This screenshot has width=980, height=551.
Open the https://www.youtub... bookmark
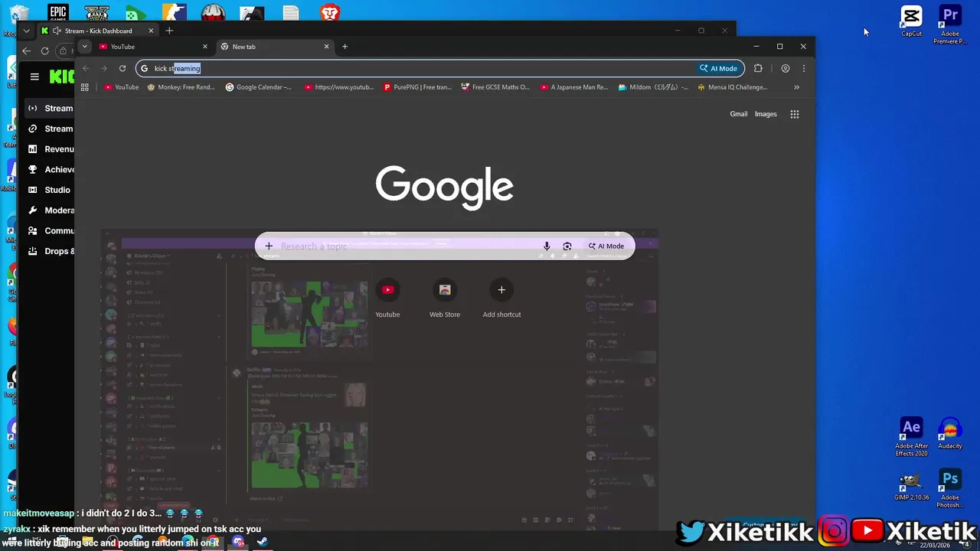click(339, 87)
